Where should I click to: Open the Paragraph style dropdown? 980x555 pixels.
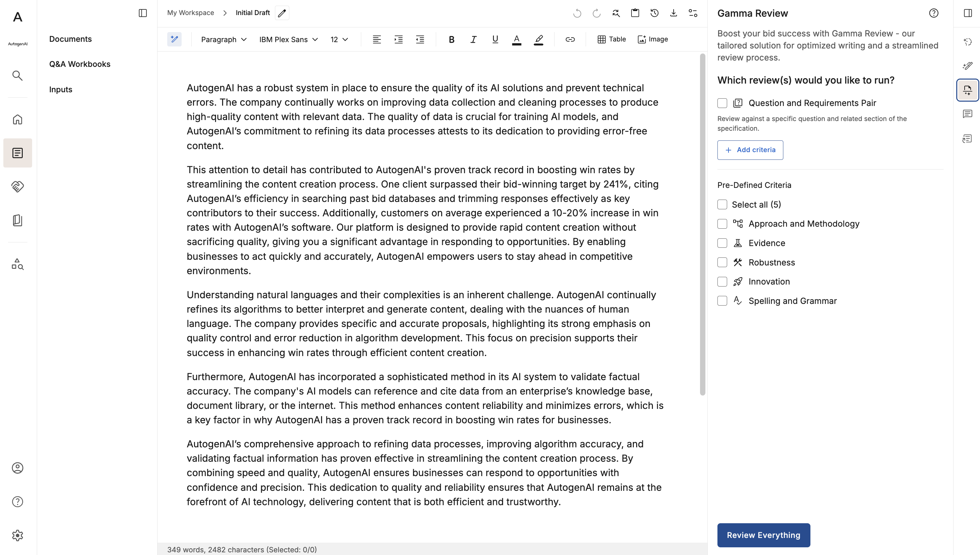[x=224, y=39]
